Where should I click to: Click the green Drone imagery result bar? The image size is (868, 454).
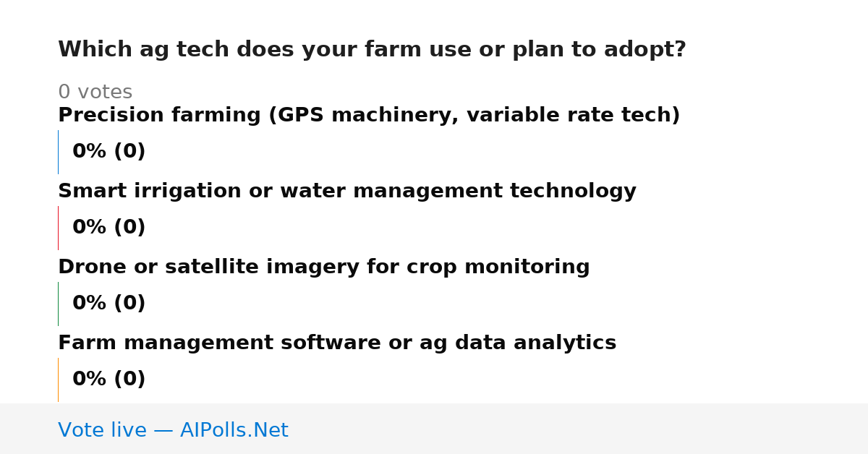coord(59,304)
